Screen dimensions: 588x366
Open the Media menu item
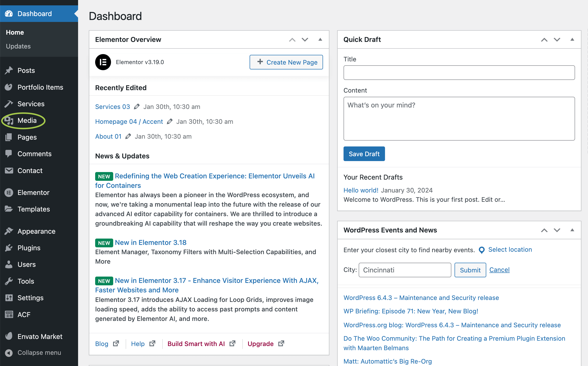(x=27, y=120)
